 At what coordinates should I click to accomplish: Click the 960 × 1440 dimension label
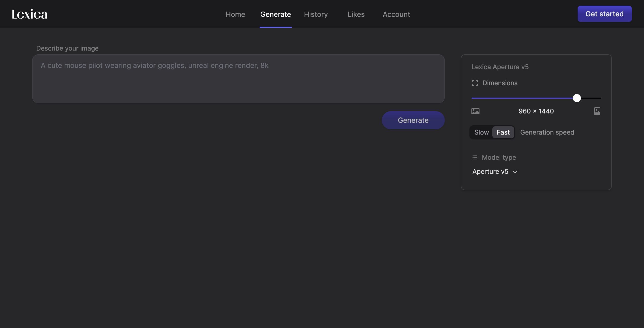click(536, 111)
